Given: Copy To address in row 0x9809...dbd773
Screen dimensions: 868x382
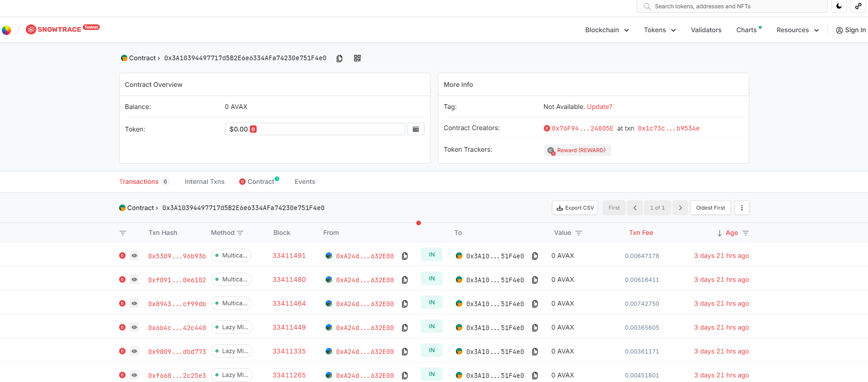Looking at the screenshot, I should (535, 352).
